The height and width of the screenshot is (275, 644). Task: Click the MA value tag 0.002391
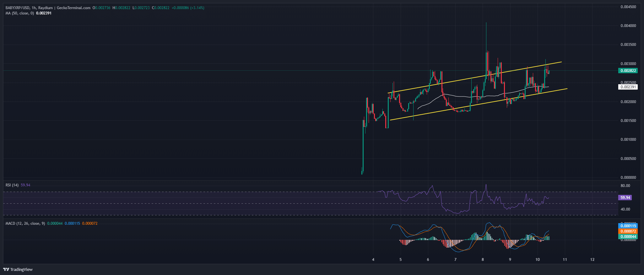pyautogui.click(x=628, y=87)
